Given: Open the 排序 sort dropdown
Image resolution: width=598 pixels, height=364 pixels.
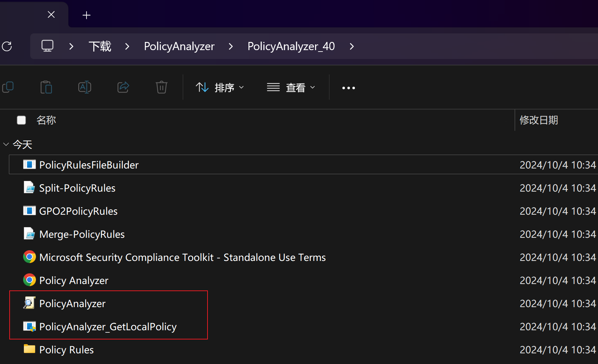Looking at the screenshot, I should click(x=220, y=87).
